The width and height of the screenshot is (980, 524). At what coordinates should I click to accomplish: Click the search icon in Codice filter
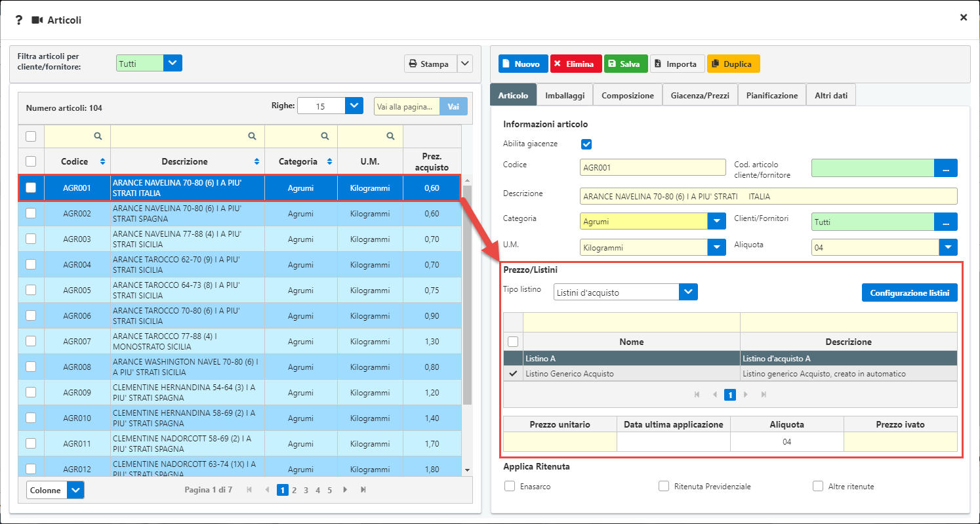pos(98,136)
